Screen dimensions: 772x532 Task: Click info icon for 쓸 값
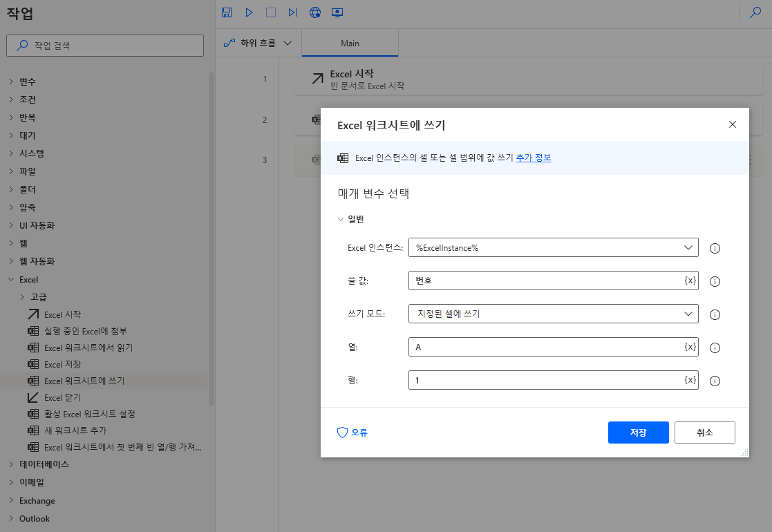(715, 281)
